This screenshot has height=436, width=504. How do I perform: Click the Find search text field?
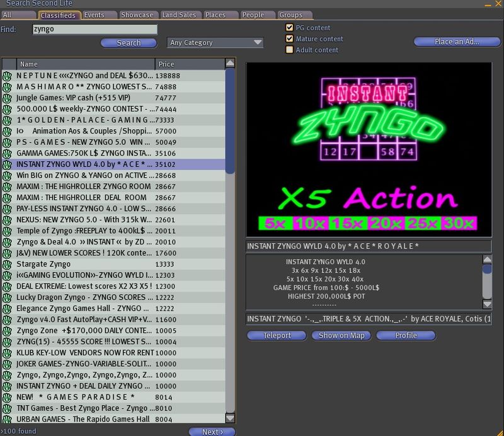point(95,29)
